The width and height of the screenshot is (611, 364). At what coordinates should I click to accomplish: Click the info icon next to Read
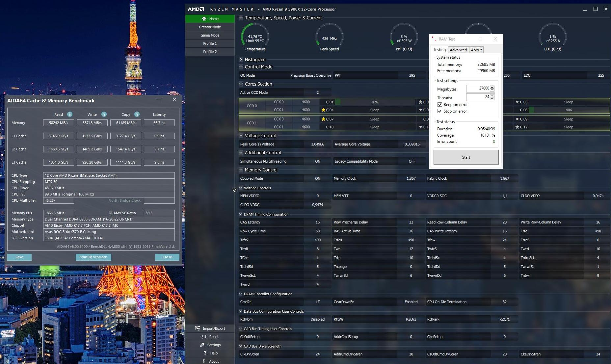click(70, 114)
